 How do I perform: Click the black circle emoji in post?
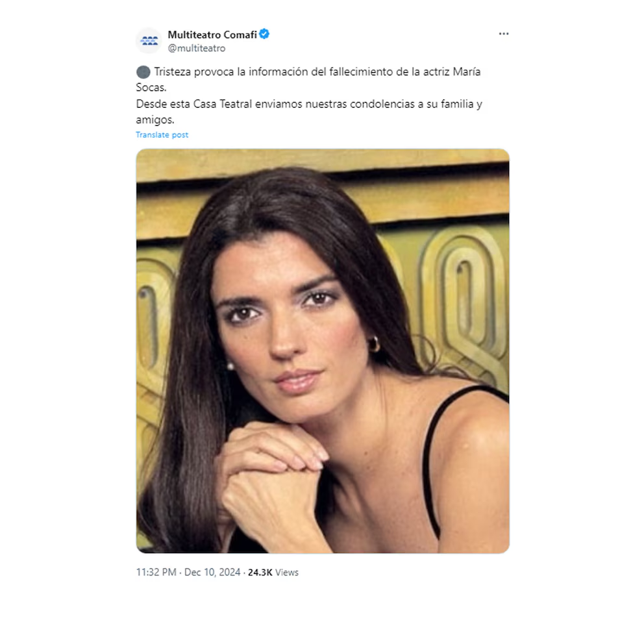coord(143,72)
